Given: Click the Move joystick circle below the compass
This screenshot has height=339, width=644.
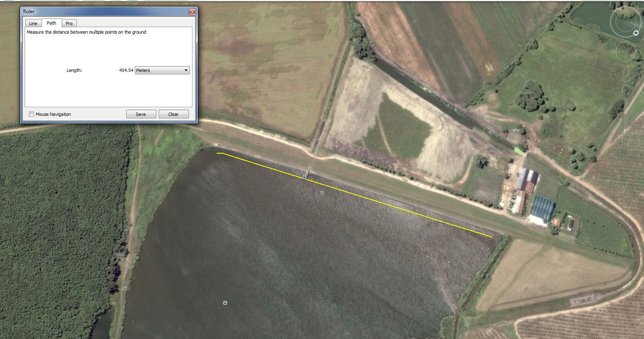Looking at the screenshot, I should [x=625, y=52].
